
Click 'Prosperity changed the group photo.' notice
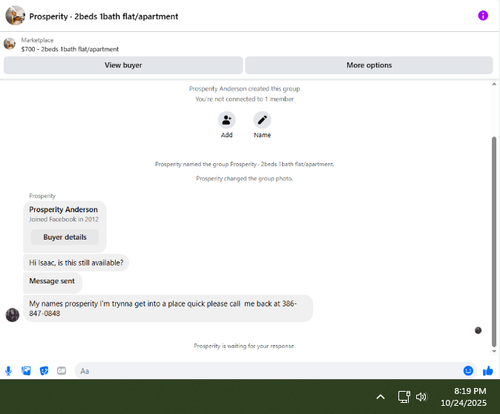coord(244,178)
